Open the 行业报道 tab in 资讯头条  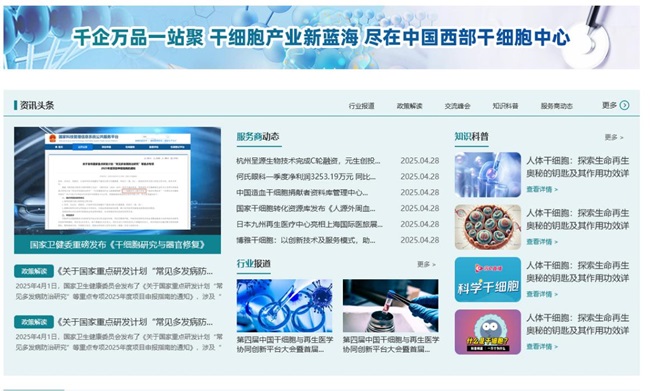coord(361,106)
